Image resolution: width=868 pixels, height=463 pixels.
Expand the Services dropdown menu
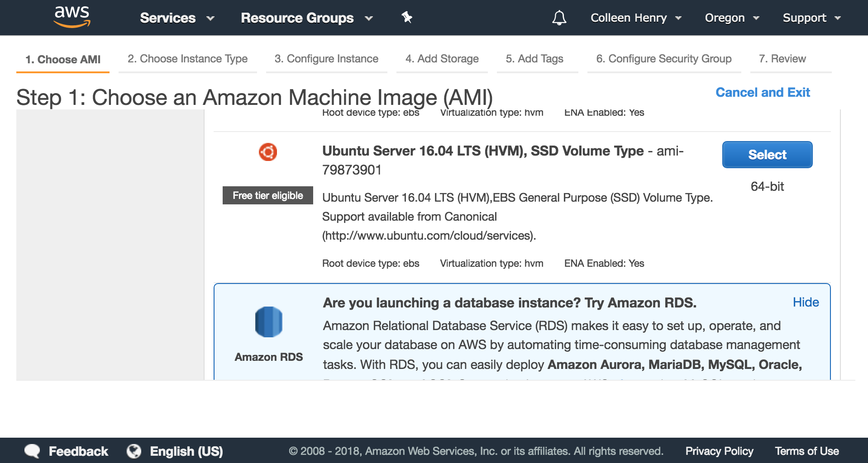tap(177, 18)
